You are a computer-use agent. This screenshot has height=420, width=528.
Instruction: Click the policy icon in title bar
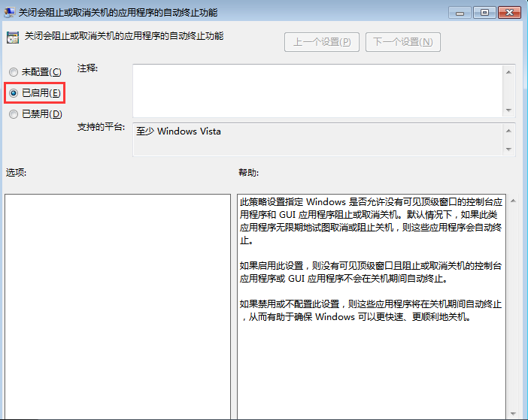[9, 12]
